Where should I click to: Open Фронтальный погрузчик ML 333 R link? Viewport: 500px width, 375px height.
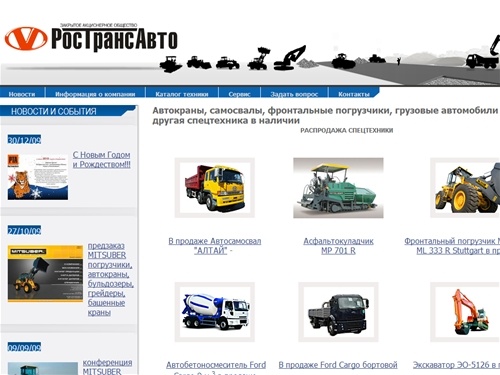point(452,246)
